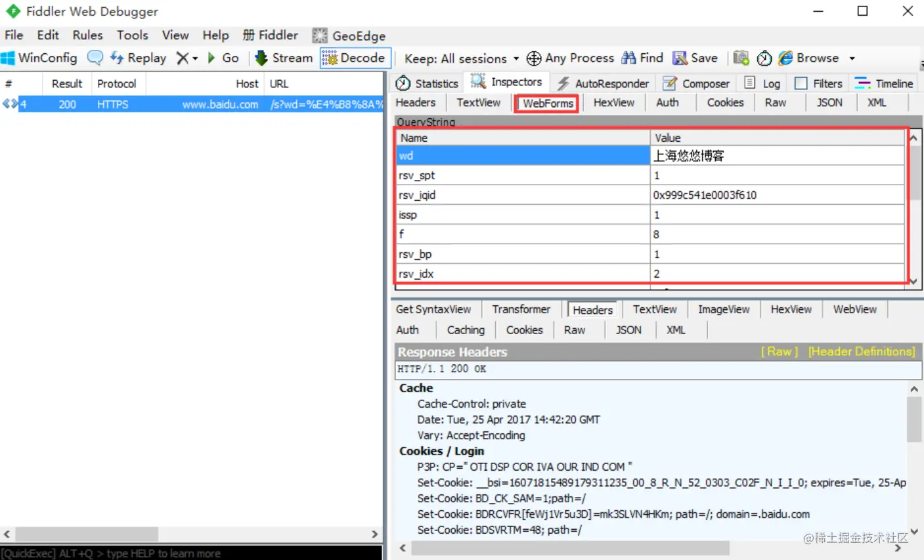Click the WinConfig toolbar icon
The image size is (924, 560).
8,58
